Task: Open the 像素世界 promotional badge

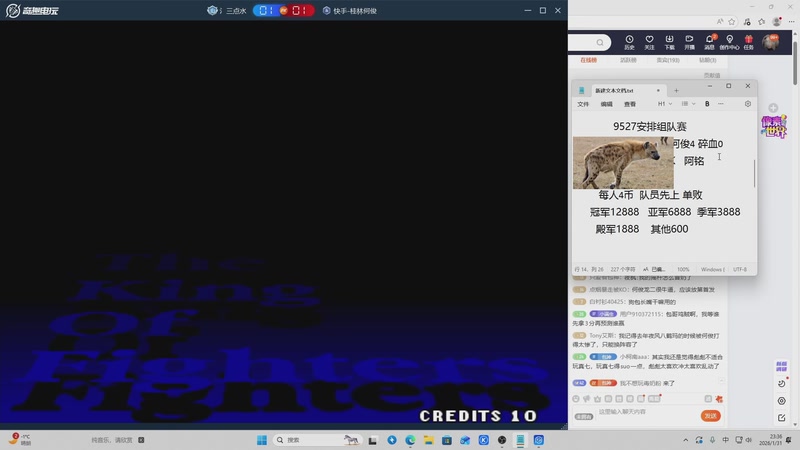Action: pyautogui.click(x=774, y=127)
